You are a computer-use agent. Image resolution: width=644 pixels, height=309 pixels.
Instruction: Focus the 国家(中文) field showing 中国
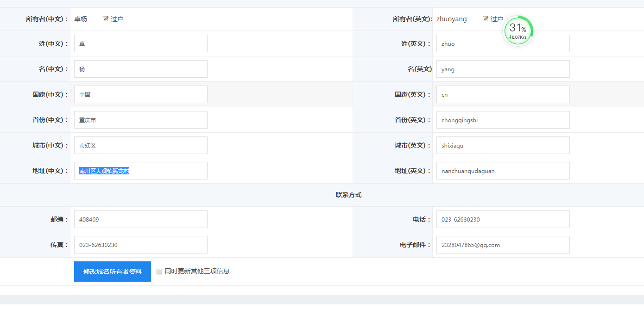point(140,94)
